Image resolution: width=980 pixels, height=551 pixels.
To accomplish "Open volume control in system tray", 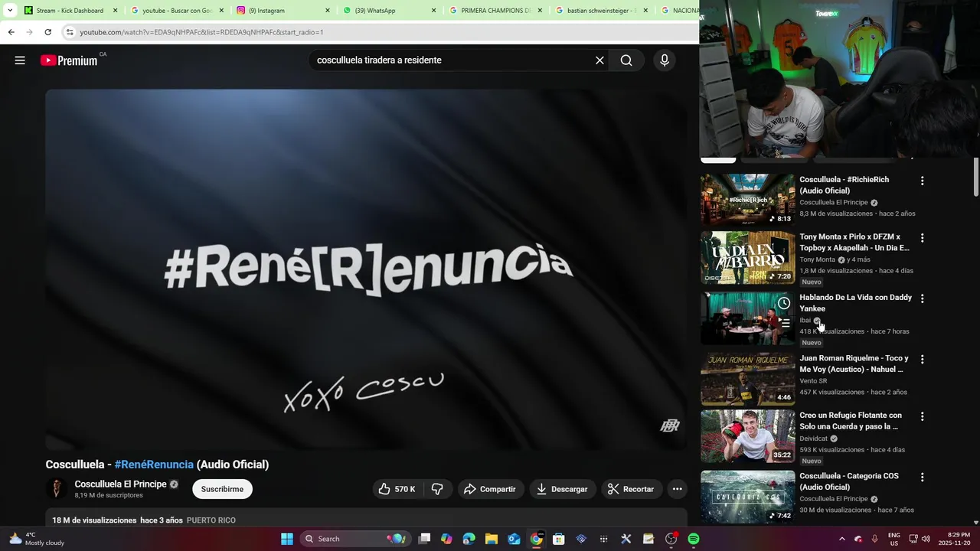I will tap(925, 539).
